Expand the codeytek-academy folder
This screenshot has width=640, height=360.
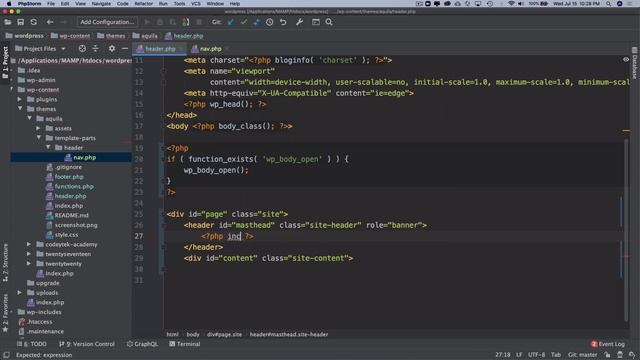click(29, 244)
